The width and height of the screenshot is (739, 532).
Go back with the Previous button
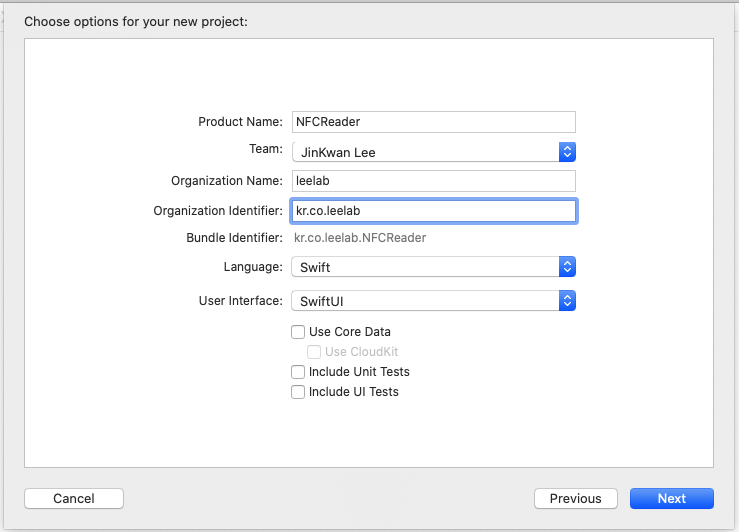point(575,498)
